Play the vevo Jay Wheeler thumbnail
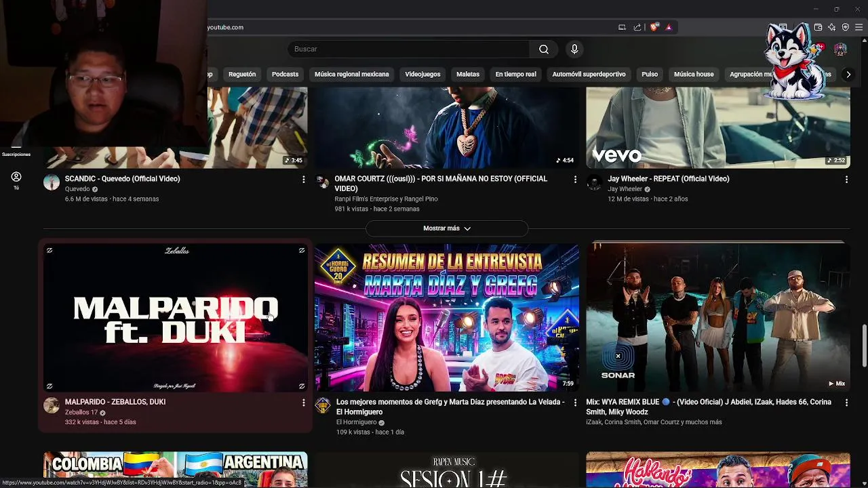The width and height of the screenshot is (868, 488). 718,127
